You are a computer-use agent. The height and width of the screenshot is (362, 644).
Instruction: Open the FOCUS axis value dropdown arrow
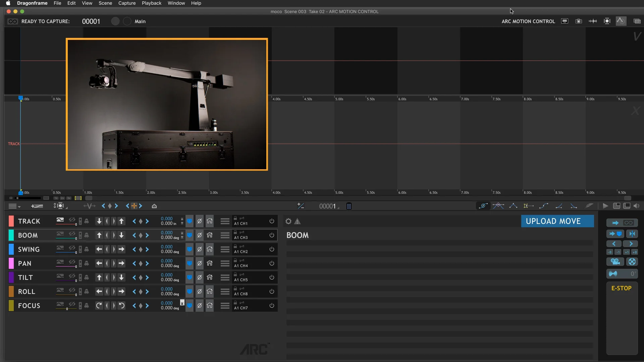coord(182,303)
